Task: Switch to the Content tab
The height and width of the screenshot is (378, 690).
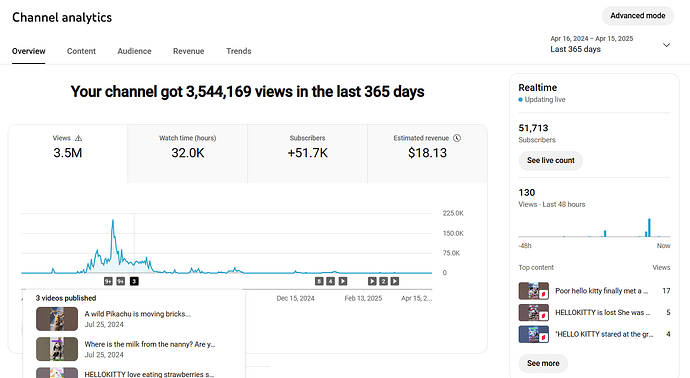Action: pyautogui.click(x=81, y=51)
